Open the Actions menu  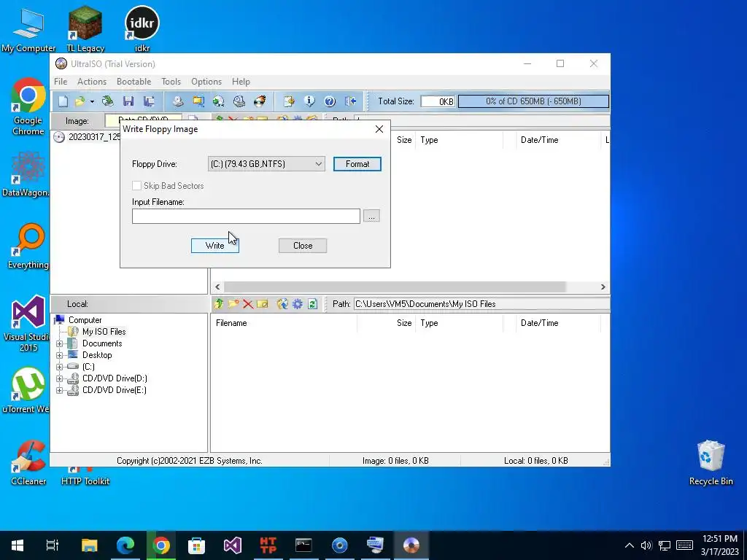pyautogui.click(x=92, y=82)
